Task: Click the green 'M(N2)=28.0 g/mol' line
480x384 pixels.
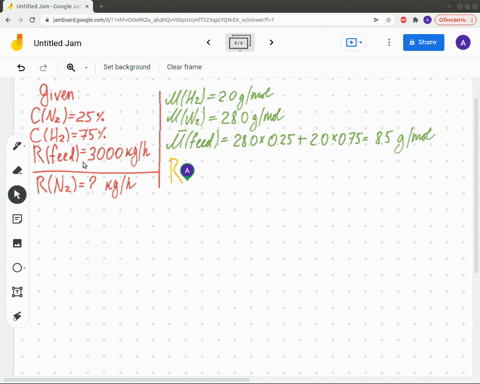Action: click(x=225, y=118)
